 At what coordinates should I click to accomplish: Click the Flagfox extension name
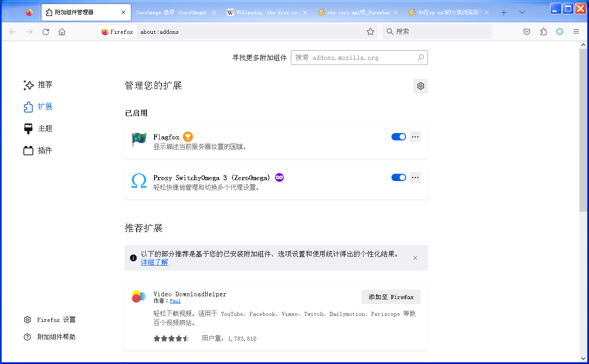166,137
